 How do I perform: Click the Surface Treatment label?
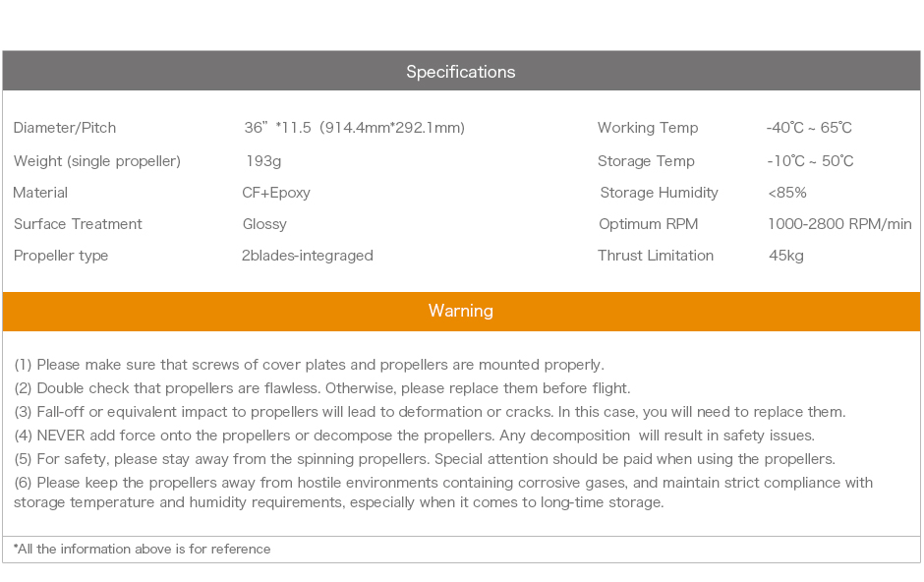point(78,224)
